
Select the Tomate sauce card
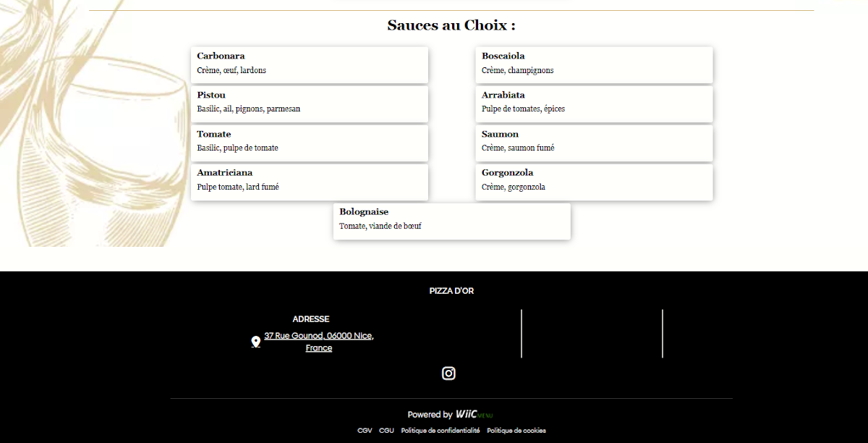(x=310, y=143)
